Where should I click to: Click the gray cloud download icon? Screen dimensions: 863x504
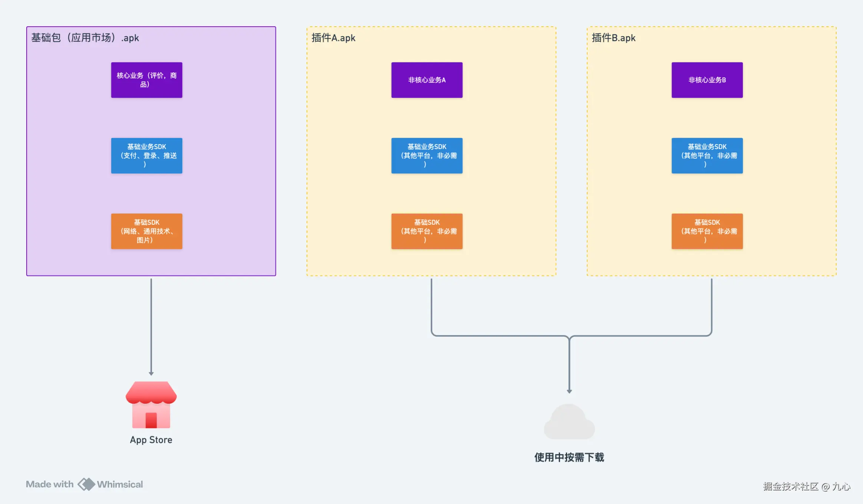coord(569,422)
